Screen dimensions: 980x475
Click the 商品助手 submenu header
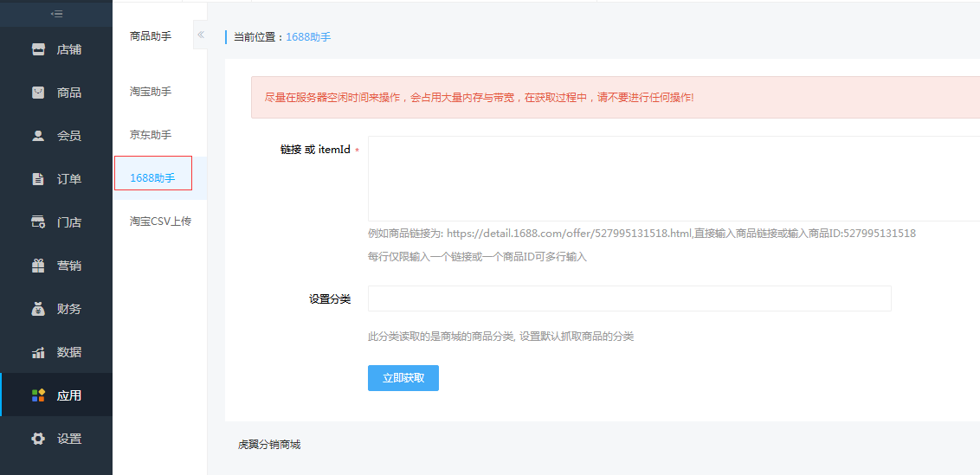(151, 36)
